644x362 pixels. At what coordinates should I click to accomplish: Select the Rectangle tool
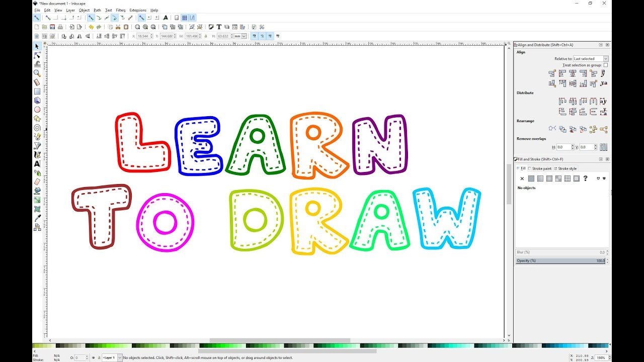point(37,92)
